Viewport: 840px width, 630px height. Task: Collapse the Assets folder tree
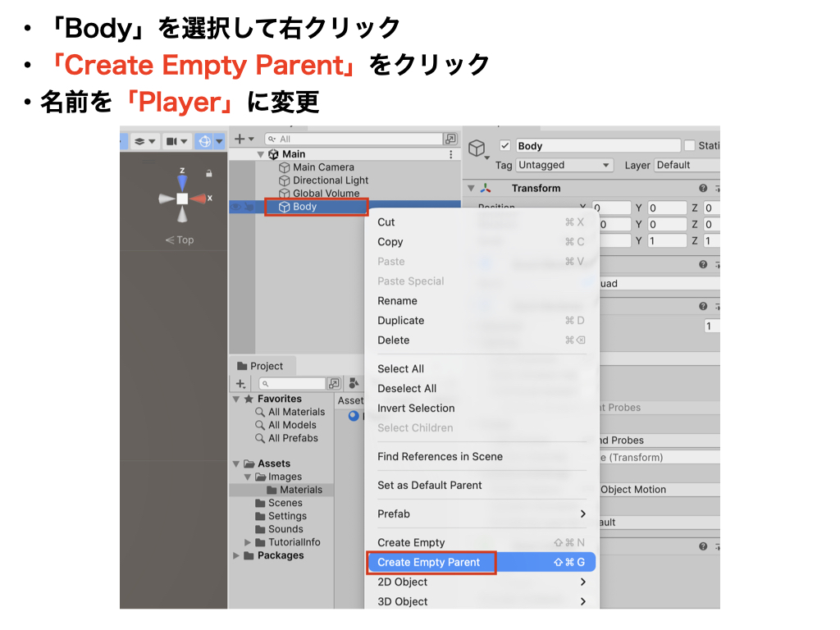(x=236, y=464)
